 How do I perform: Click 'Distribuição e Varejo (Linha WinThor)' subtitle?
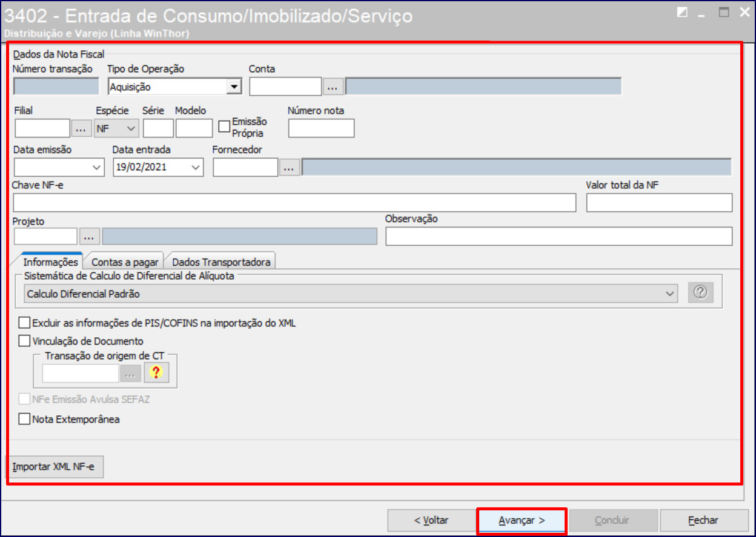pyautogui.click(x=96, y=33)
